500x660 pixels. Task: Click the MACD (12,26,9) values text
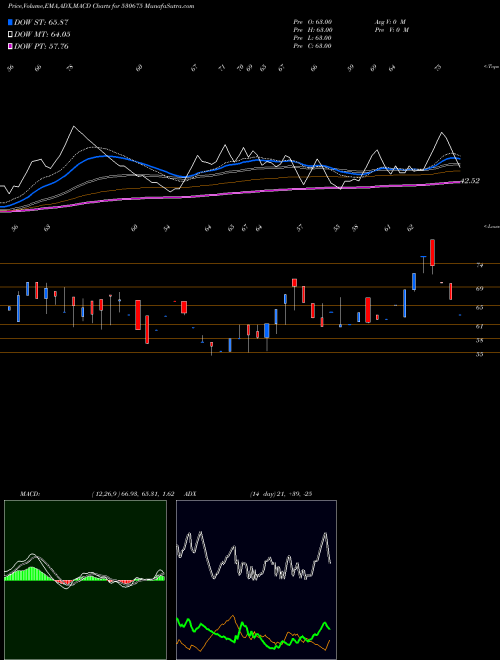pos(133,494)
